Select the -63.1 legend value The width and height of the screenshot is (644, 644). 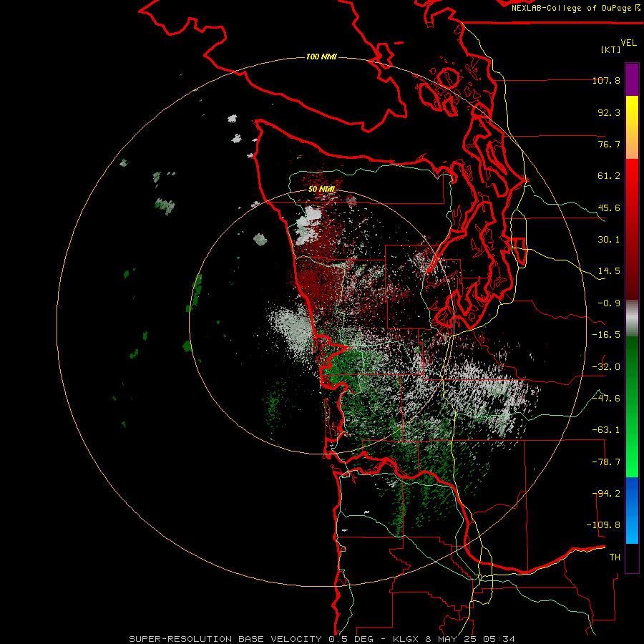[x=606, y=430]
